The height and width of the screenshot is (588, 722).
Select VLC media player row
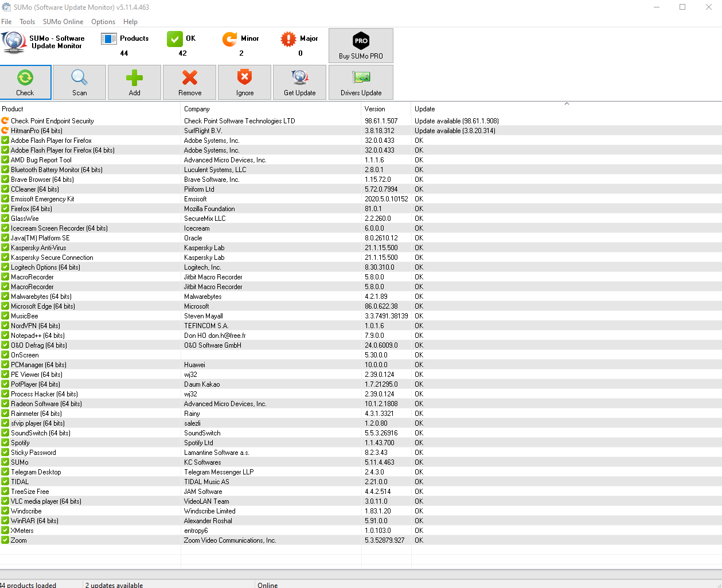click(361, 501)
